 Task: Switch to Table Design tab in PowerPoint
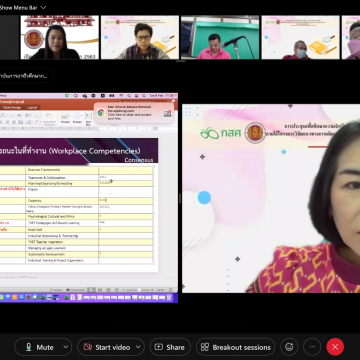coord(12,107)
